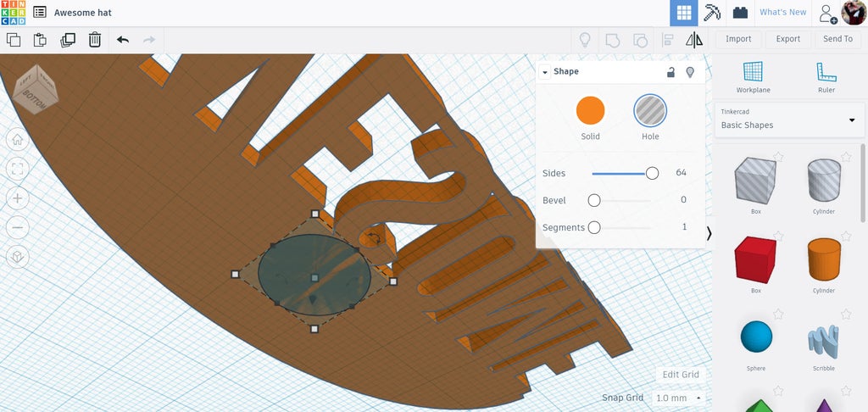Screen dimensions: 868x412
Task: Switch to orthographic view cube icon
Action: pos(17,257)
